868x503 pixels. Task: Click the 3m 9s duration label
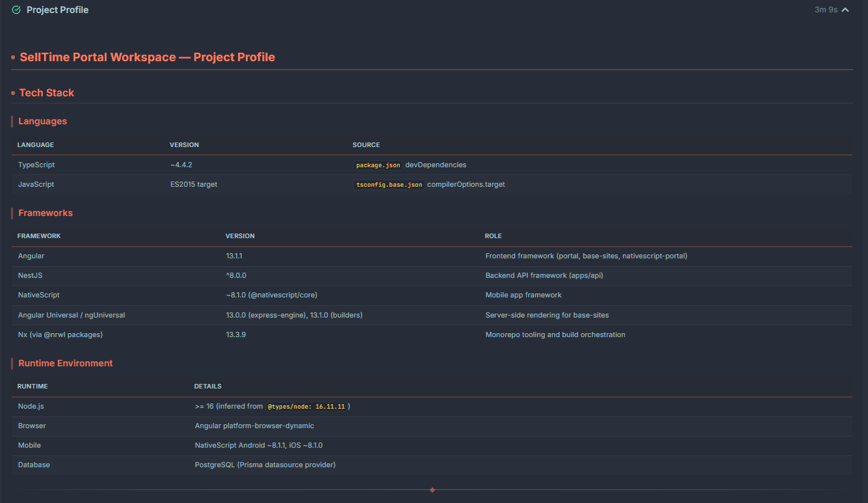pos(826,10)
